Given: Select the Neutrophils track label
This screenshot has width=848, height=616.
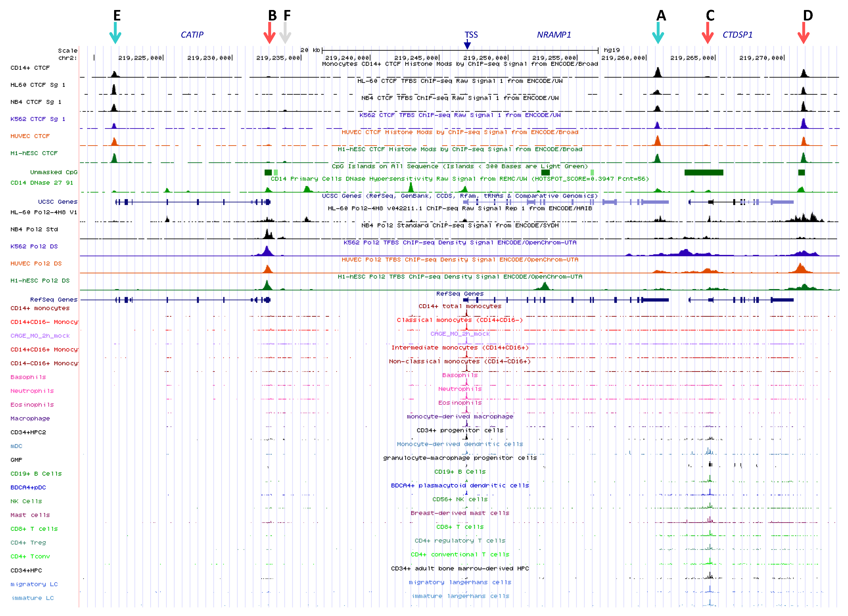Looking at the screenshot, I should 32,391.
